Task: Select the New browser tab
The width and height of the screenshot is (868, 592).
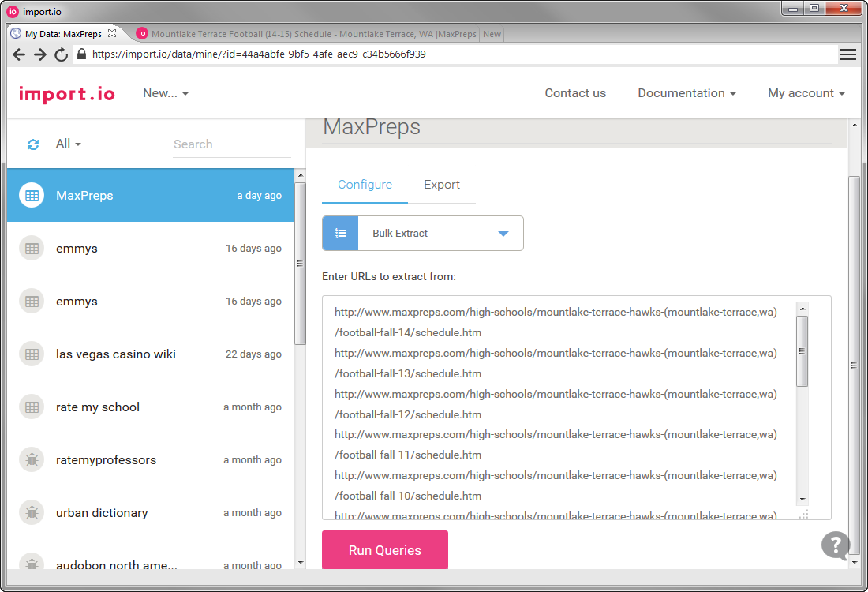Action: (492, 34)
